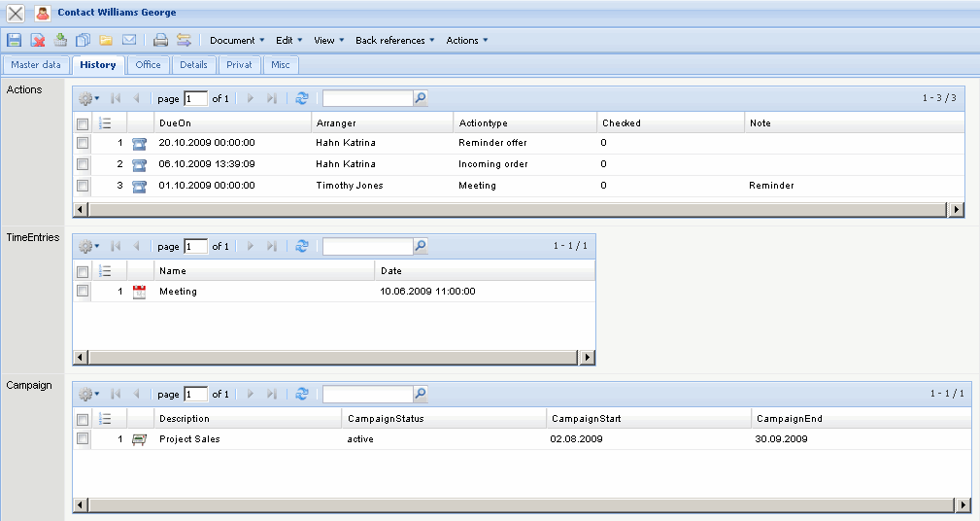Screen dimensions: 980x521
Task: Click the Copy documents icon in toolbar
Action: [83, 40]
